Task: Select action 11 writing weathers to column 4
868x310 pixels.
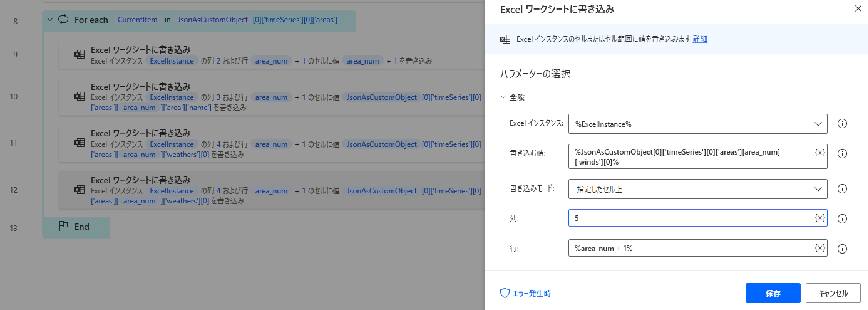Action: tap(272, 143)
